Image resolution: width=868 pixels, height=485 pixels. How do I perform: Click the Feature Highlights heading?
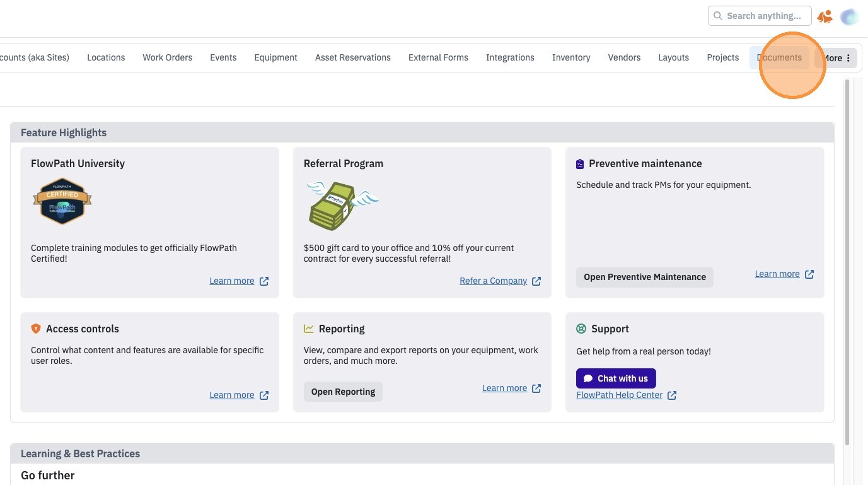(64, 132)
